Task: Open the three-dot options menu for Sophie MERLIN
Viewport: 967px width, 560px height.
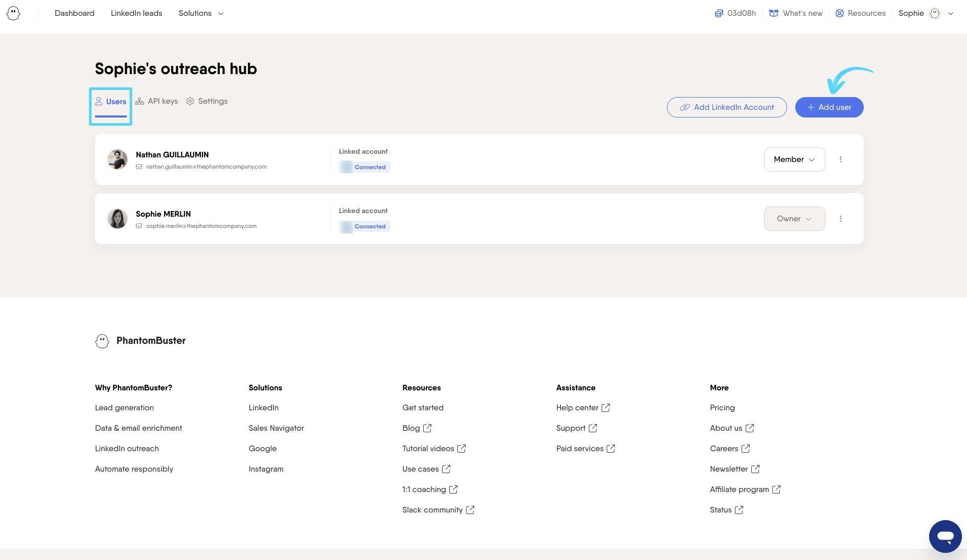Action: [840, 219]
